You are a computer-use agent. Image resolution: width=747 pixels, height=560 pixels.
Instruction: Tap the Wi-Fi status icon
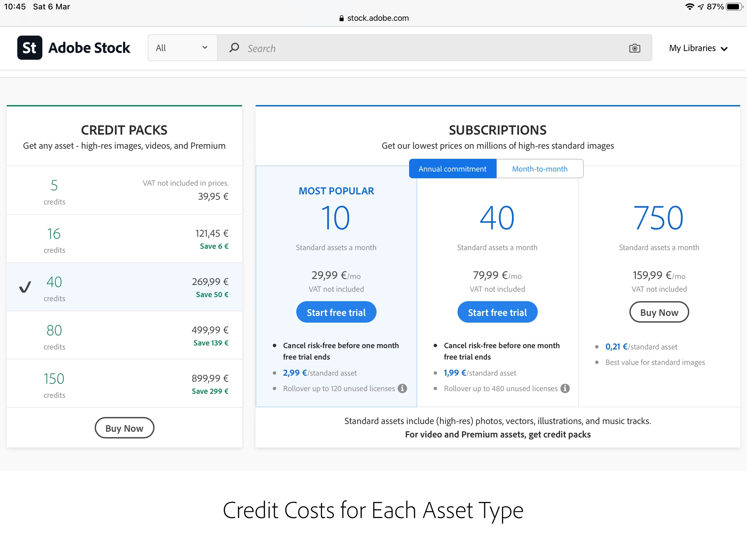pyautogui.click(x=689, y=6)
